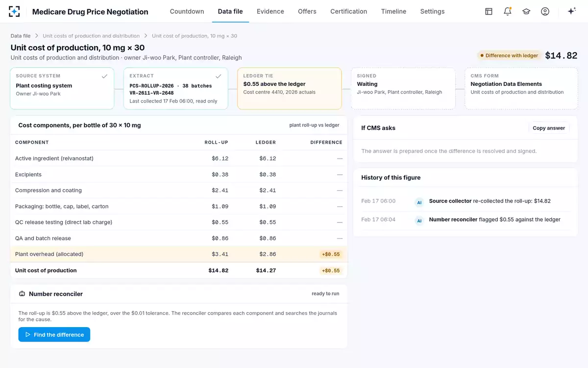Select the 'Active ingredient (relvanostat)' row label

tap(54, 158)
